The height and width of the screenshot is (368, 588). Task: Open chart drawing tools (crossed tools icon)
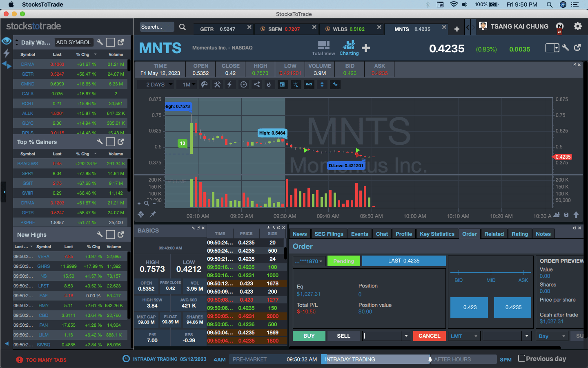[217, 85]
